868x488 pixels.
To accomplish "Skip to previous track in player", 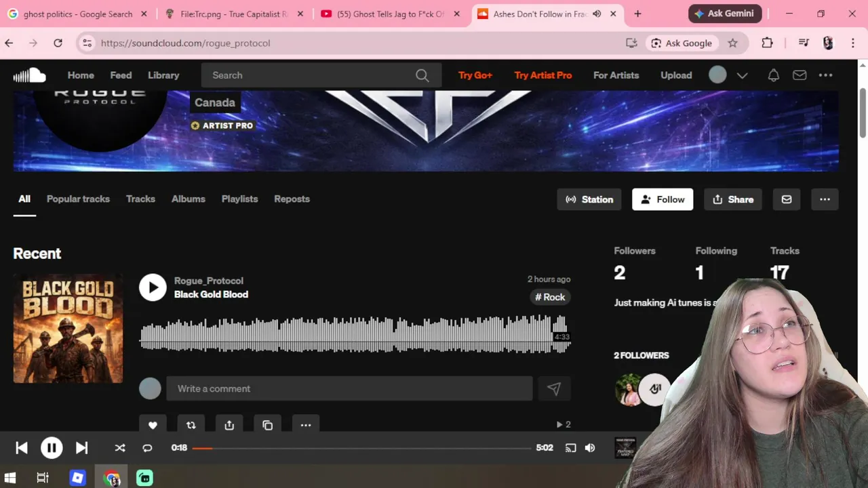I will point(22,447).
